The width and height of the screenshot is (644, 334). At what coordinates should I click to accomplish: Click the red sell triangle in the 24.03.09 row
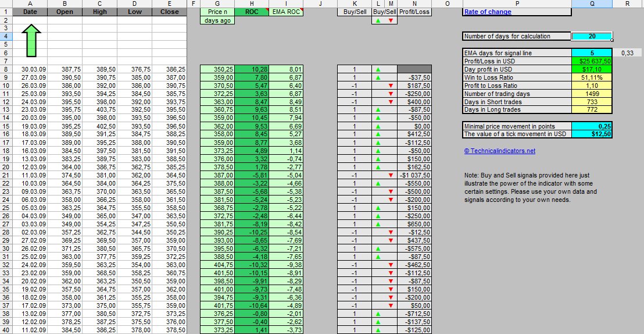[x=391, y=102]
